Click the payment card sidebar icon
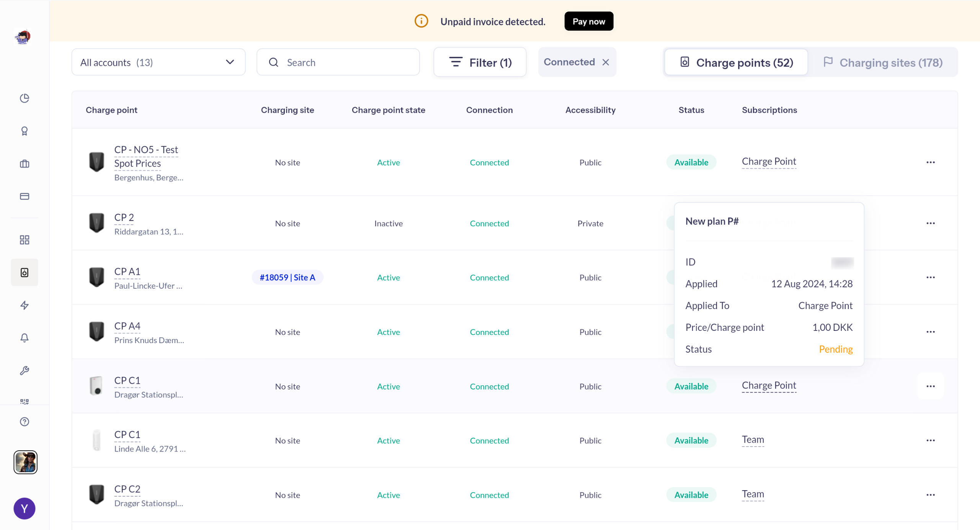 point(24,196)
